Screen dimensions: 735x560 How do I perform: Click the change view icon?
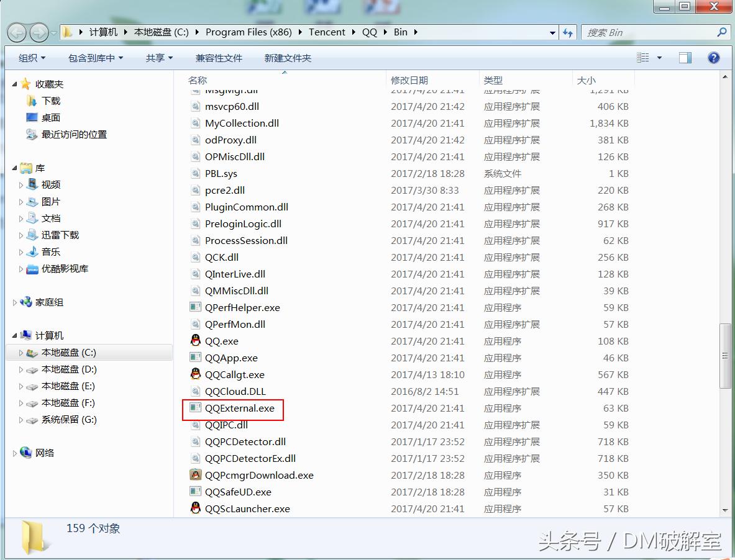pyautogui.click(x=642, y=58)
